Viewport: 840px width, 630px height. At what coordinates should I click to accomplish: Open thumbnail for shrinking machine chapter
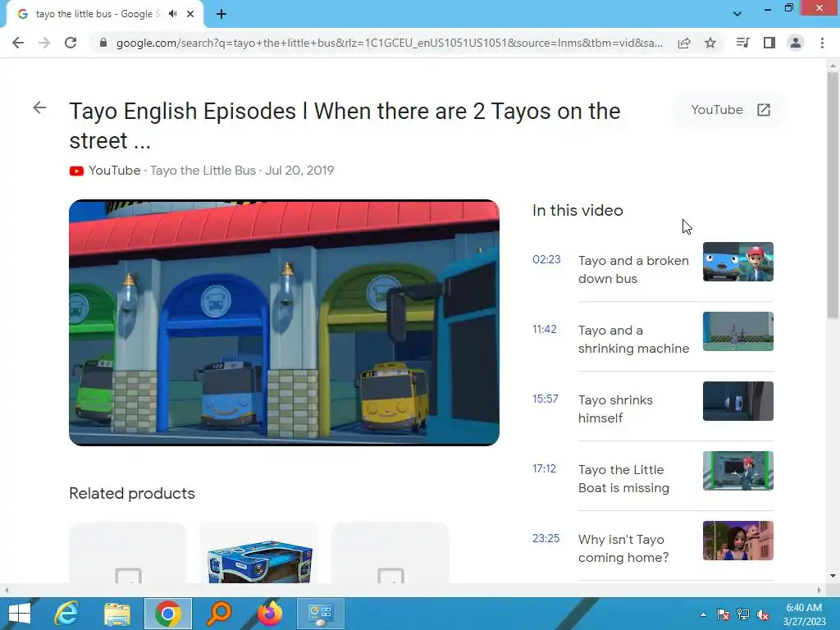click(x=737, y=331)
